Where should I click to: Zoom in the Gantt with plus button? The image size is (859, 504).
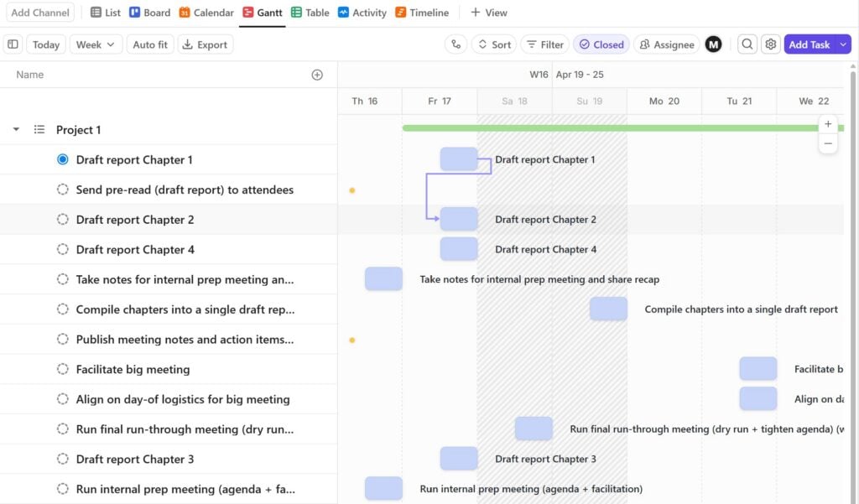(x=828, y=124)
